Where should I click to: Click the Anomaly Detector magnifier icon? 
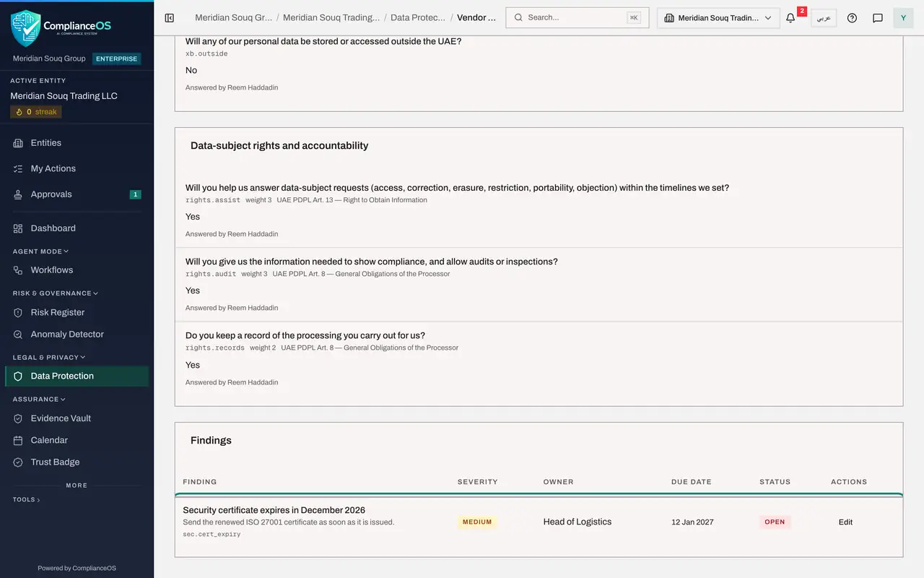18,335
